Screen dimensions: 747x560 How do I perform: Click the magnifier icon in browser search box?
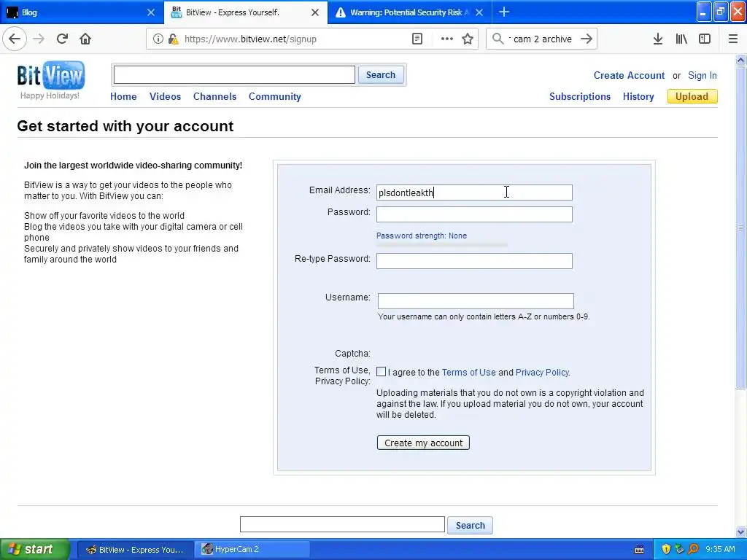click(498, 39)
